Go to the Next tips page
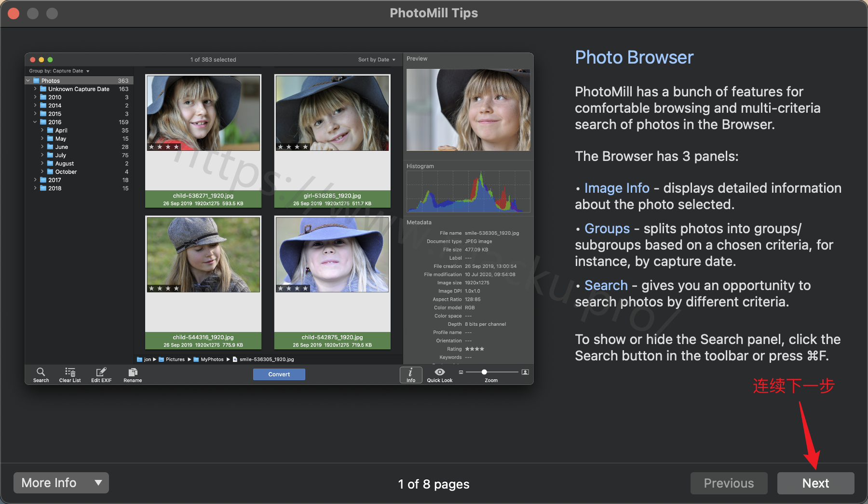The height and width of the screenshot is (504, 868). click(x=815, y=483)
